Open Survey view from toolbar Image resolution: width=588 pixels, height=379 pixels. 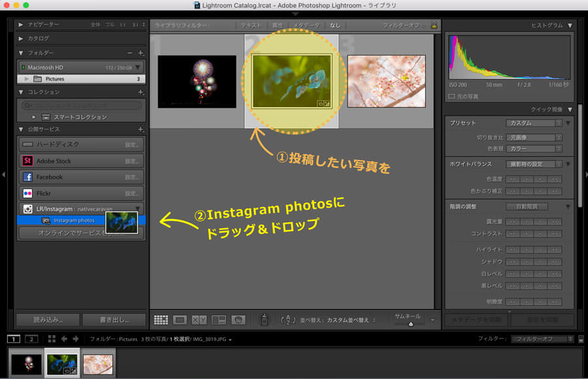[x=218, y=320]
